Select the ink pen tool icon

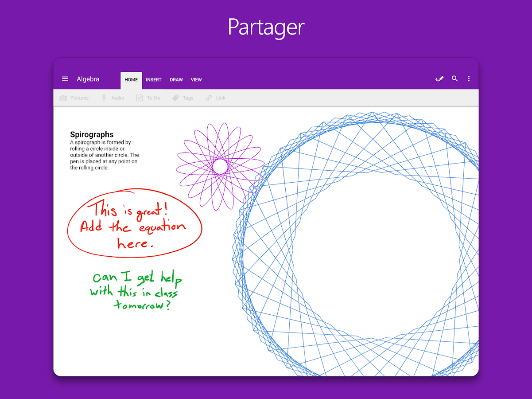click(x=439, y=78)
